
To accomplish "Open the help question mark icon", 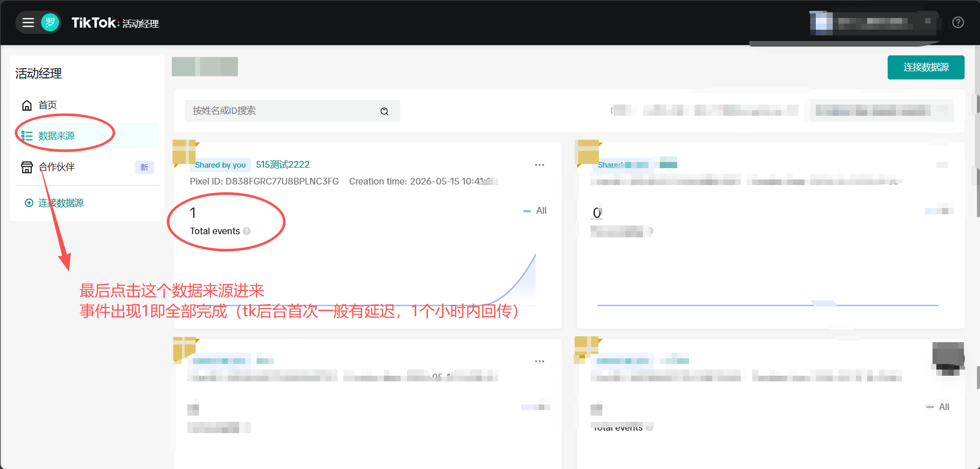I will 958,23.
